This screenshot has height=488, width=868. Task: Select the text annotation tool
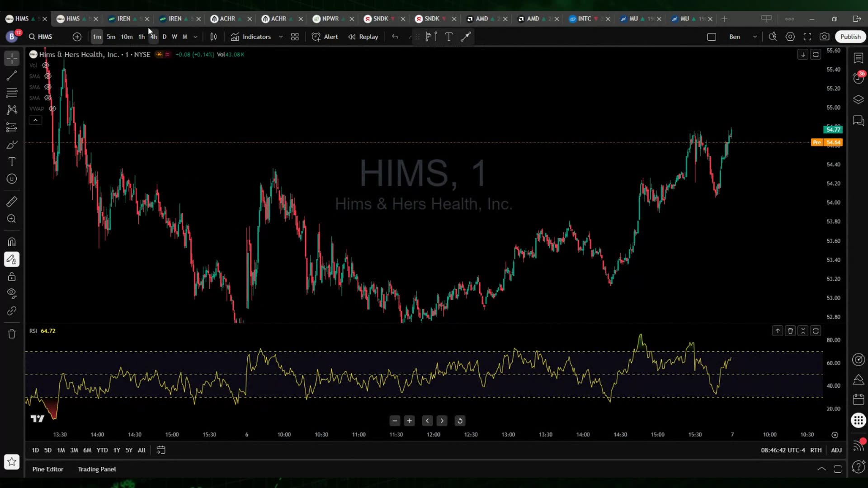point(11,161)
